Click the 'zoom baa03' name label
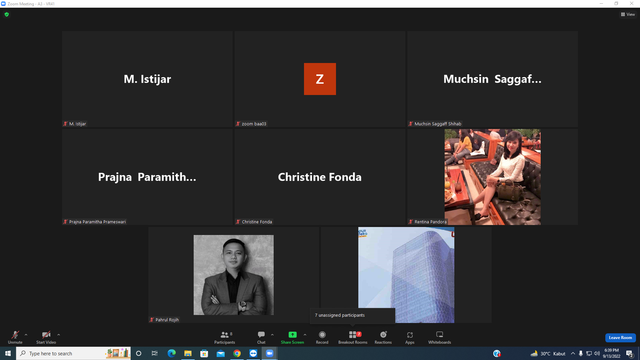640x360 pixels. (254, 124)
